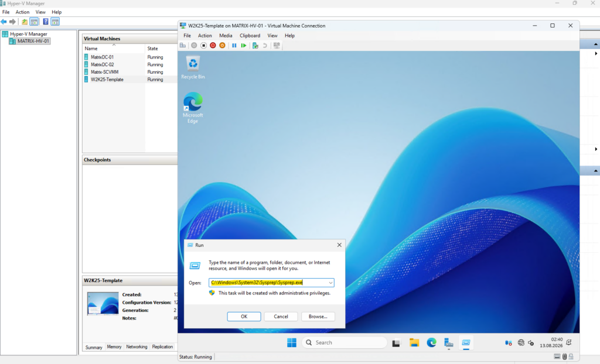Open Microsoft Edge desktop shortcut
Viewport: 600px width, 364px height.
click(x=193, y=108)
